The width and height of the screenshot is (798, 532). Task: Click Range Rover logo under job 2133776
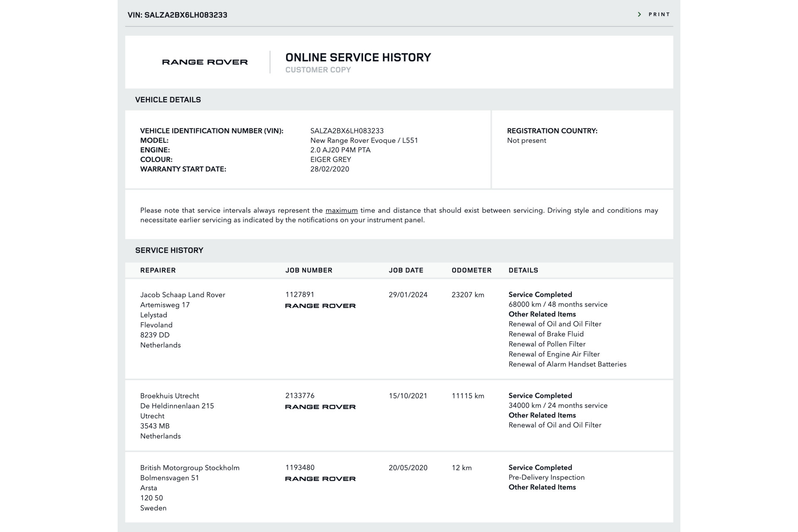pyautogui.click(x=320, y=407)
